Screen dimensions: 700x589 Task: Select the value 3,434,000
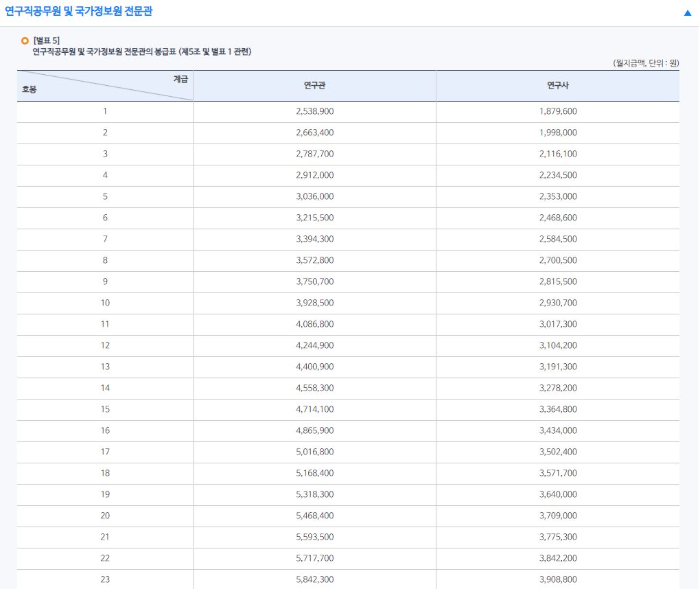click(x=558, y=430)
